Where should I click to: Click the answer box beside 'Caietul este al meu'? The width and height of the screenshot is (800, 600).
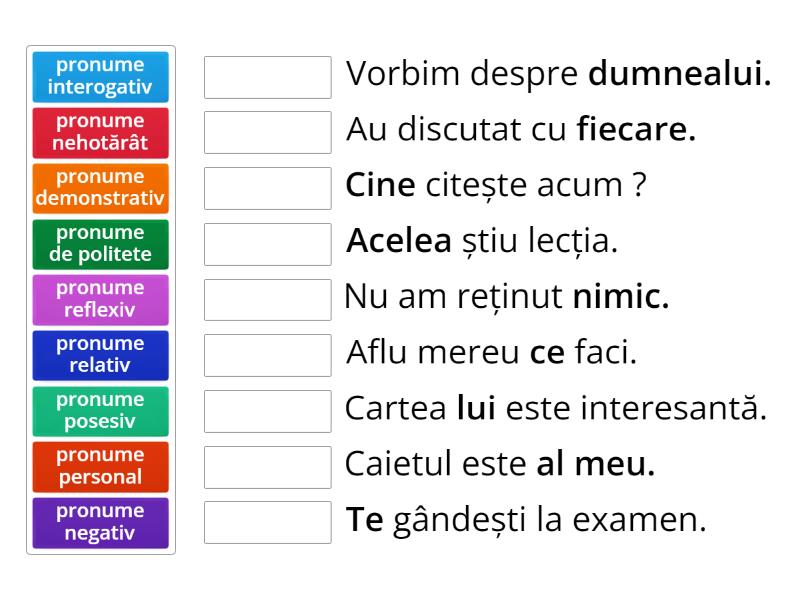tap(266, 464)
